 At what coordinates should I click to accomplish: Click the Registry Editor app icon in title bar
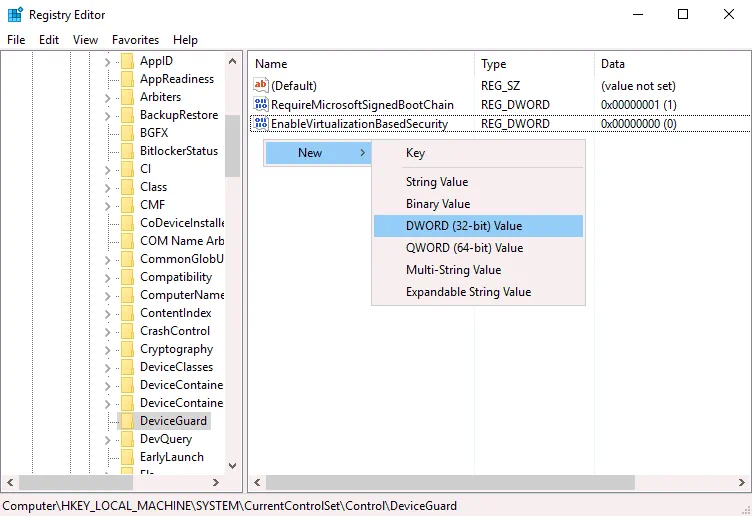coord(14,14)
